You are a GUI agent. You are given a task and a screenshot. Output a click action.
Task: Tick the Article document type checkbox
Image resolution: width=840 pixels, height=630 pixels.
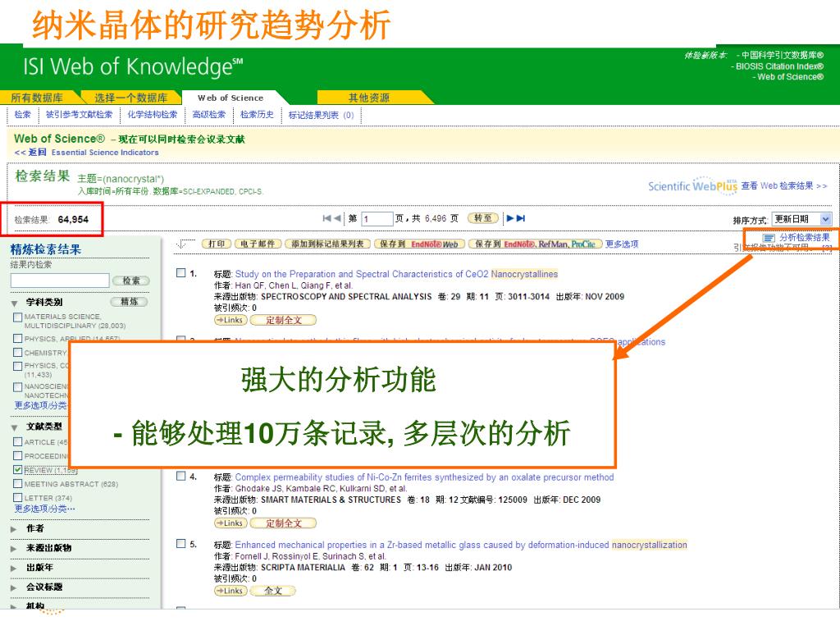[18, 442]
